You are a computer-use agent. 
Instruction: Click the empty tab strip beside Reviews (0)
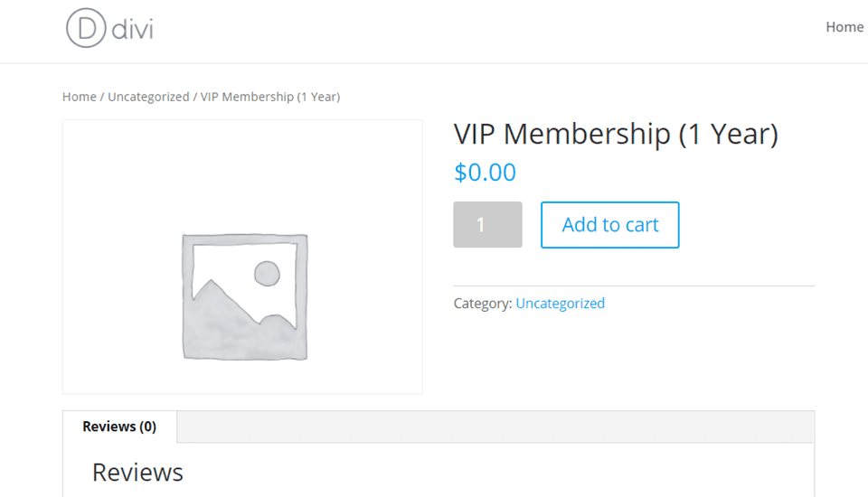pyautogui.click(x=495, y=427)
